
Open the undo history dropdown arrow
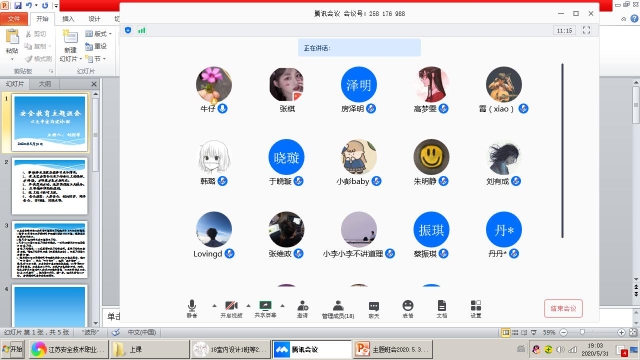coord(36,5)
